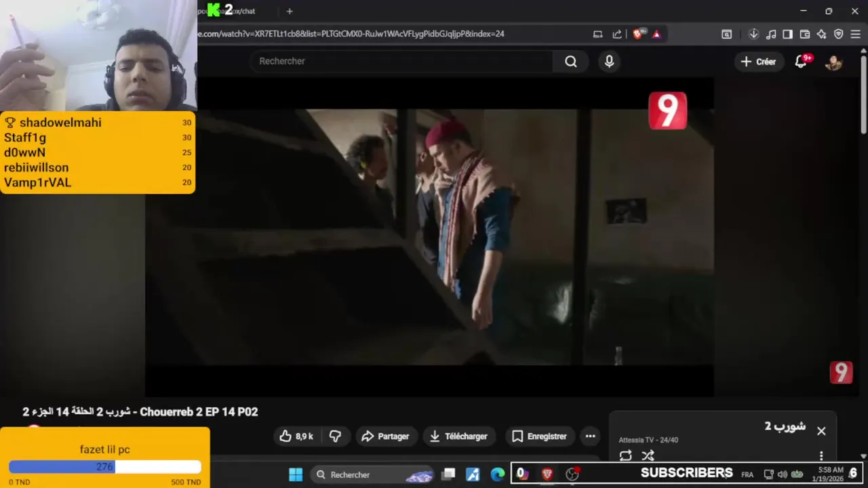Open Task View on the taskbar
868x488 pixels.
pyautogui.click(x=448, y=474)
